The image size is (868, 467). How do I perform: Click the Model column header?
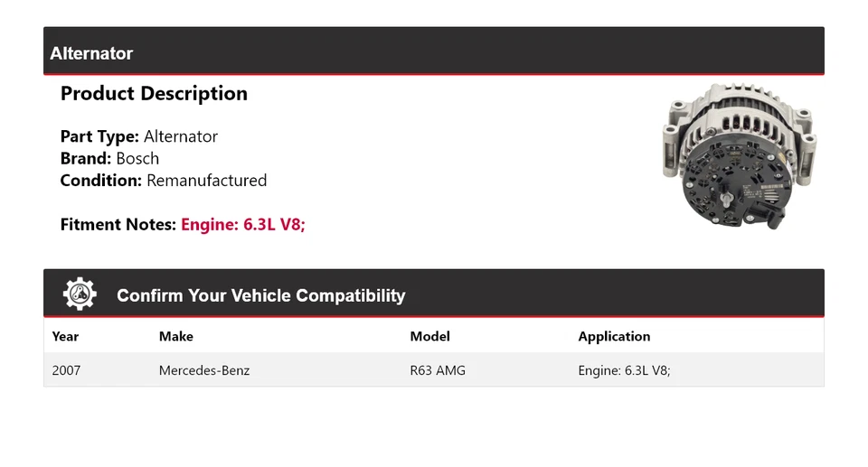[x=429, y=336]
